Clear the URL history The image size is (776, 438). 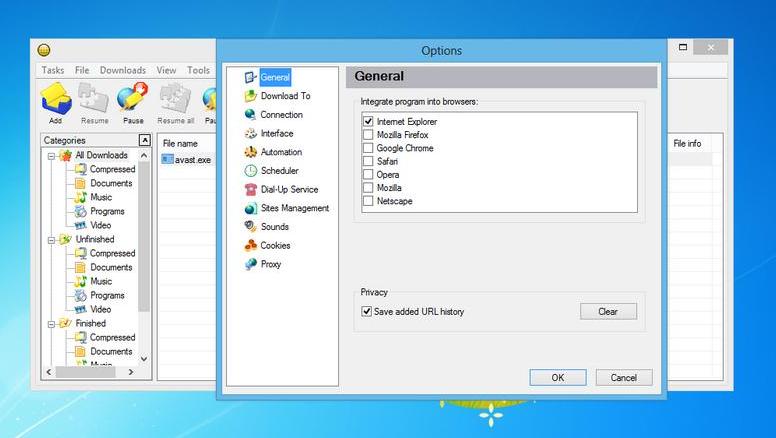pyautogui.click(x=608, y=312)
